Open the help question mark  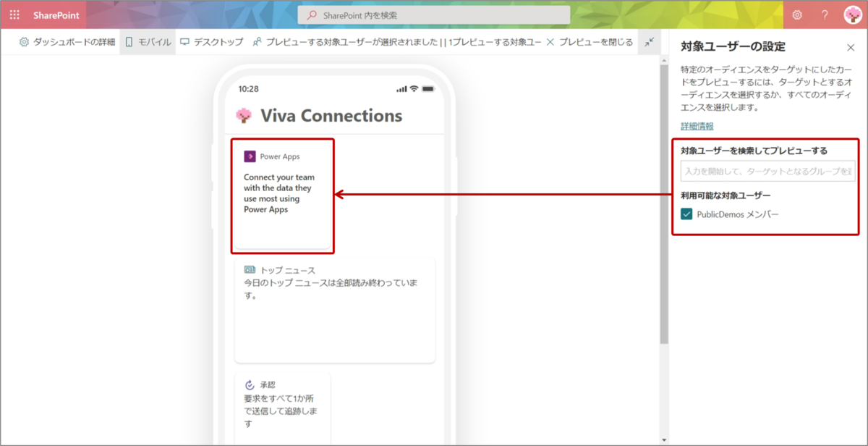825,15
